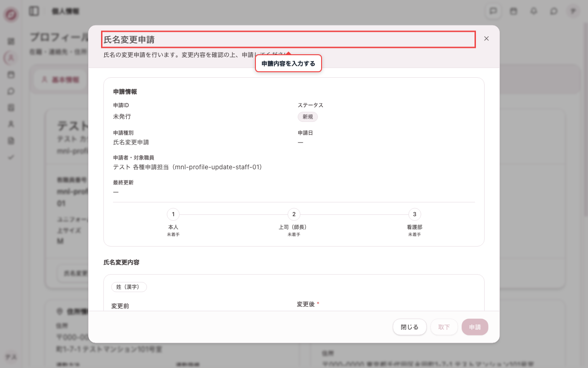Click the 変更前 label
The height and width of the screenshot is (368, 588).
[x=120, y=306]
